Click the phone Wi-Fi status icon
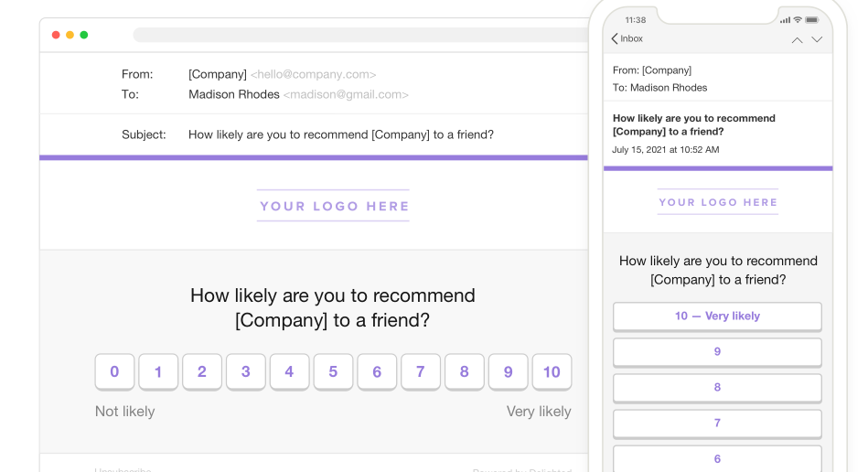This screenshot has width=868, height=472. pyautogui.click(x=798, y=20)
